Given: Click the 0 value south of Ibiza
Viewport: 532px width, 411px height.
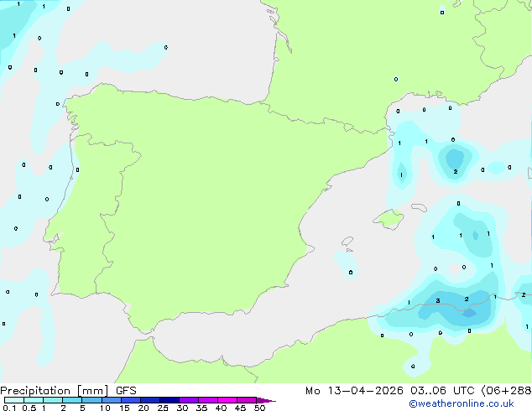Looking at the screenshot, I should (351, 273).
